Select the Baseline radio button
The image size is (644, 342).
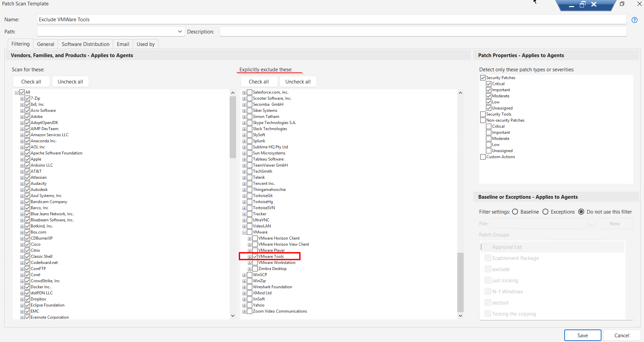[515, 212]
